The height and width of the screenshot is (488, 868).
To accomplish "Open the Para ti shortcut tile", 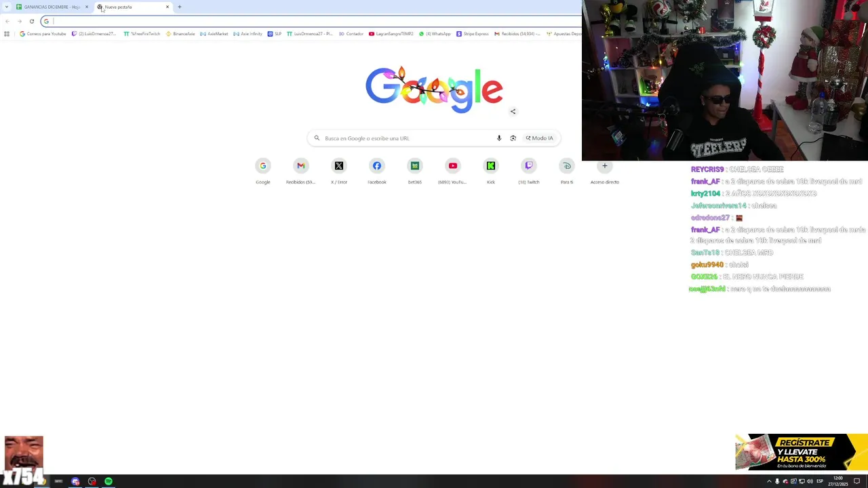I will (567, 171).
